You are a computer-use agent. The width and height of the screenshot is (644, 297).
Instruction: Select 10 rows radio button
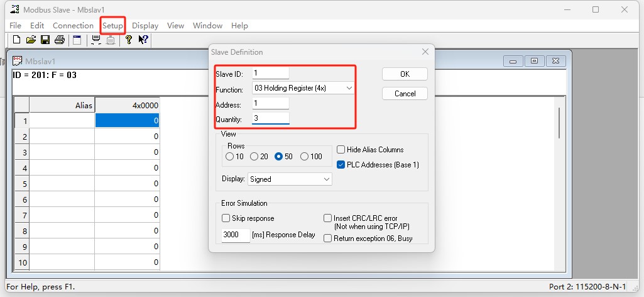coord(229,156)
